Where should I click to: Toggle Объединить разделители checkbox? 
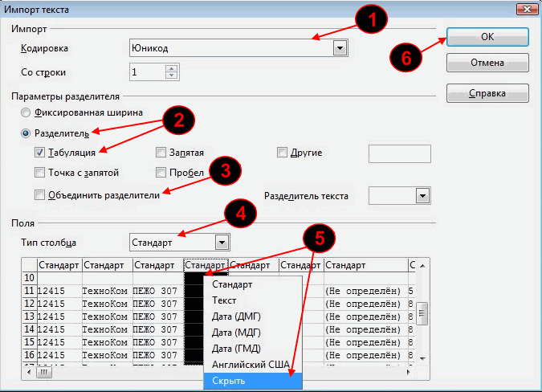point(39,194)
